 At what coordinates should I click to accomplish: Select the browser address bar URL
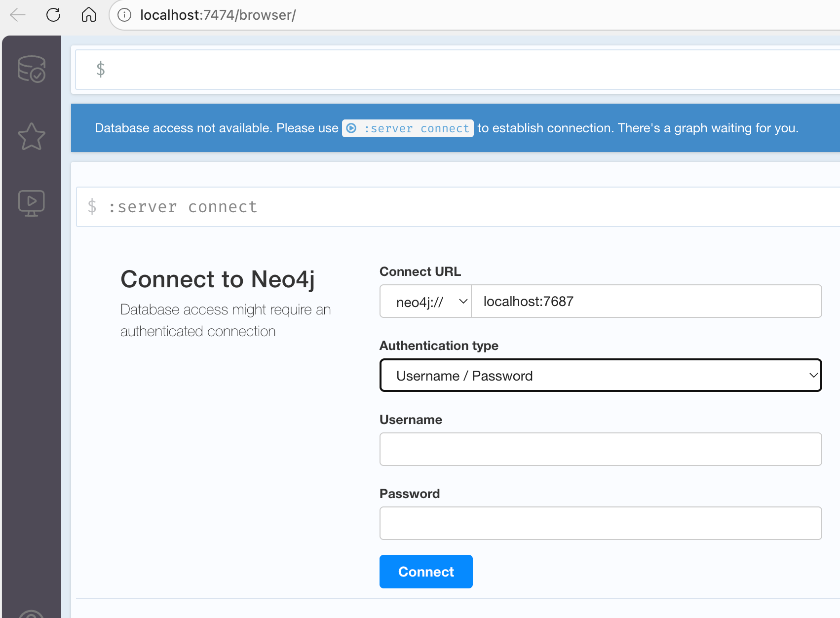coord(218,15)
